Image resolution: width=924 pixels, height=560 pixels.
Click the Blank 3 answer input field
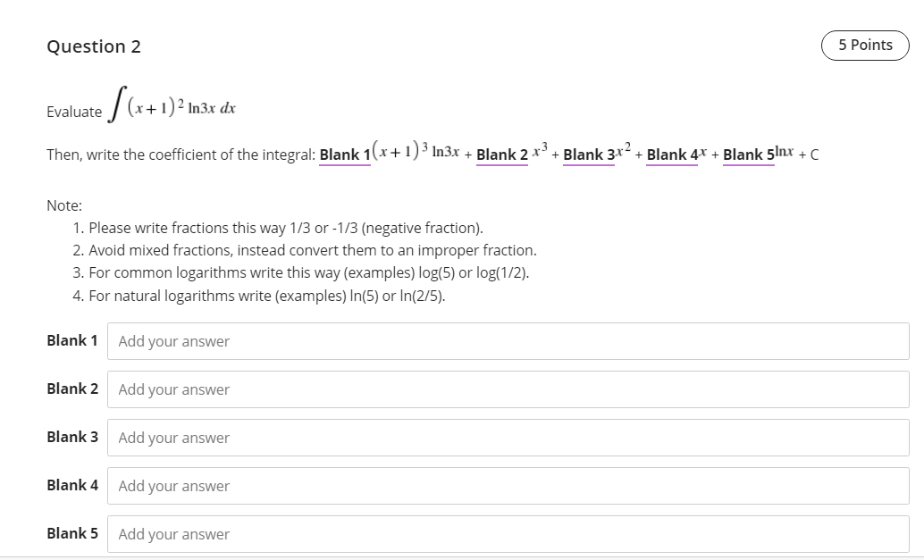coord(509,437)
